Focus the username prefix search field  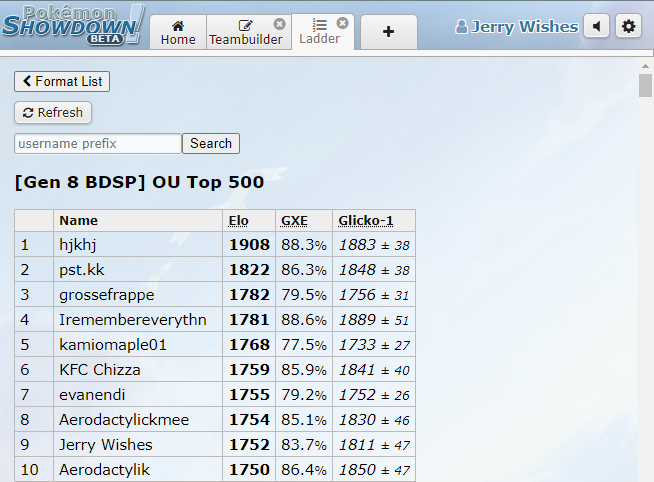[x=98, y=144]
